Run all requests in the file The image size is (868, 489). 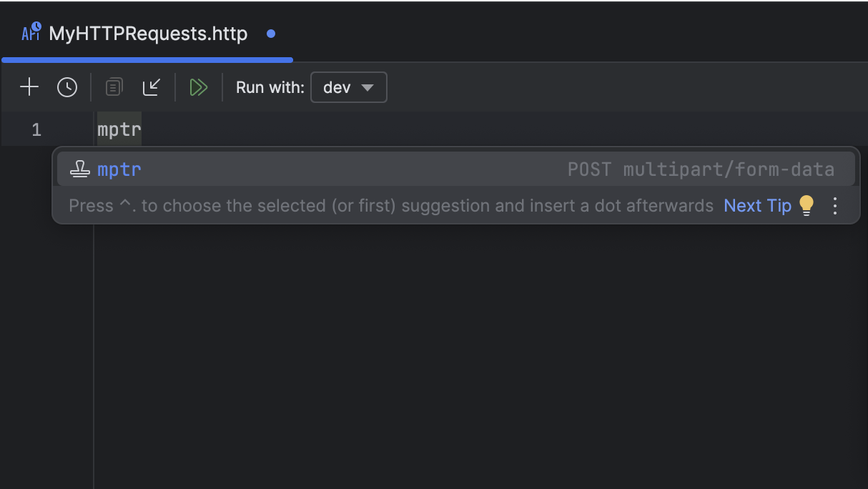(x=198, y=87)
